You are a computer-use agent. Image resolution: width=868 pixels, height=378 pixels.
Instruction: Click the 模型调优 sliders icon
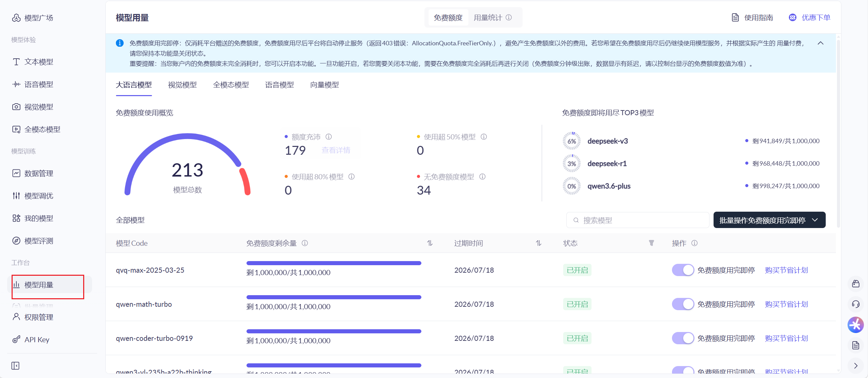click(16, 196)
